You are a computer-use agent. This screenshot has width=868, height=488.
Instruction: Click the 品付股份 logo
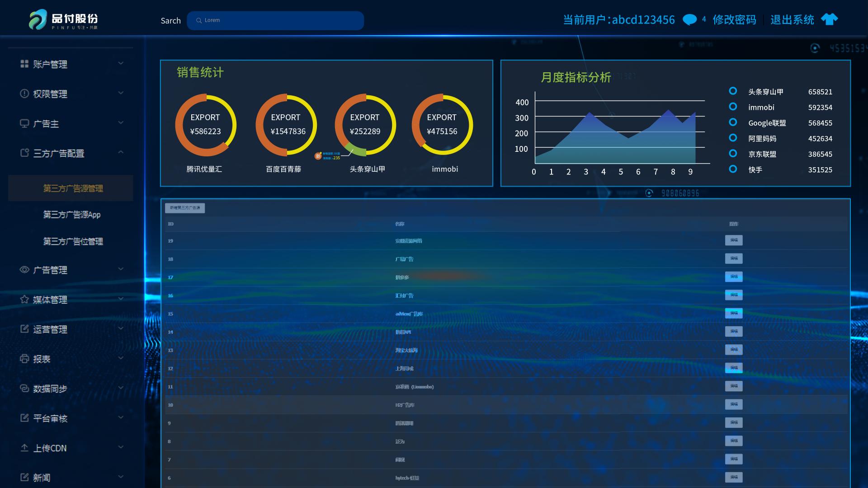[x=63, y=19]
